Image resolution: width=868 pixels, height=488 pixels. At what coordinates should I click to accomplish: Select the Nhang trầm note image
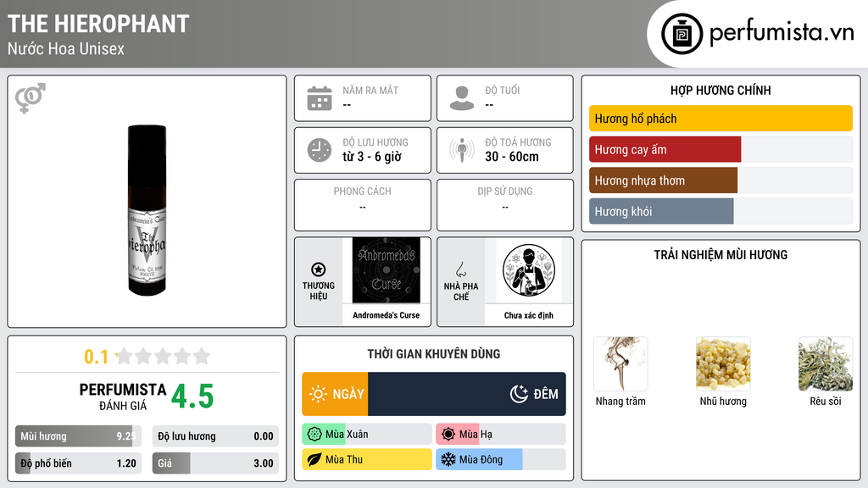620,364
